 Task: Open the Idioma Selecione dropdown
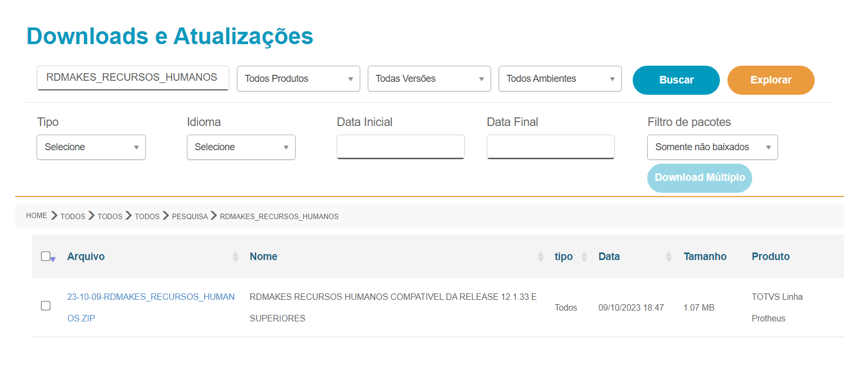pos(241,147)
